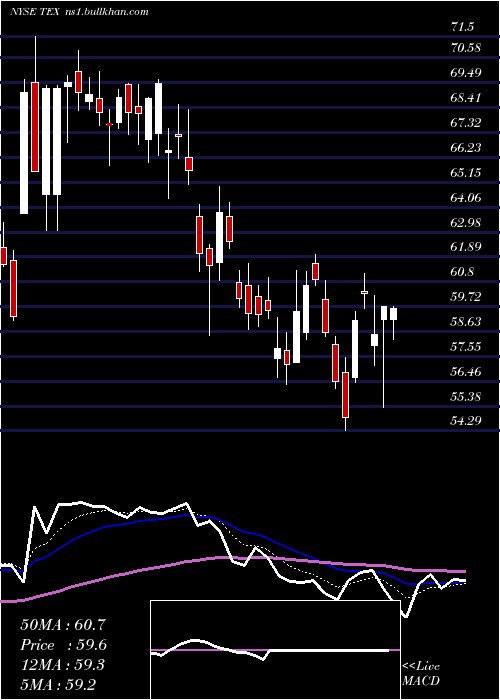Click the NYSE TEX ticker label
Viewport: 500px width, 700px height.
[x=35, y=12]
